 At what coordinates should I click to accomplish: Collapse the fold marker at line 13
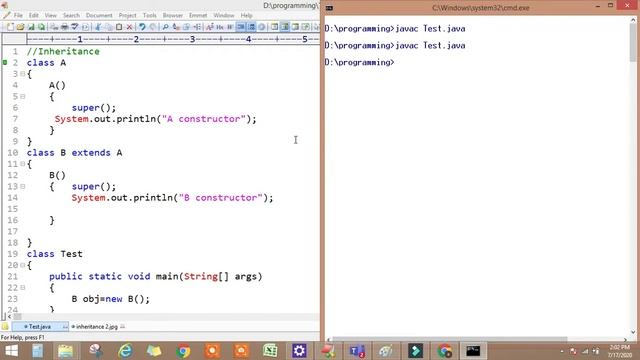[23, 186]
